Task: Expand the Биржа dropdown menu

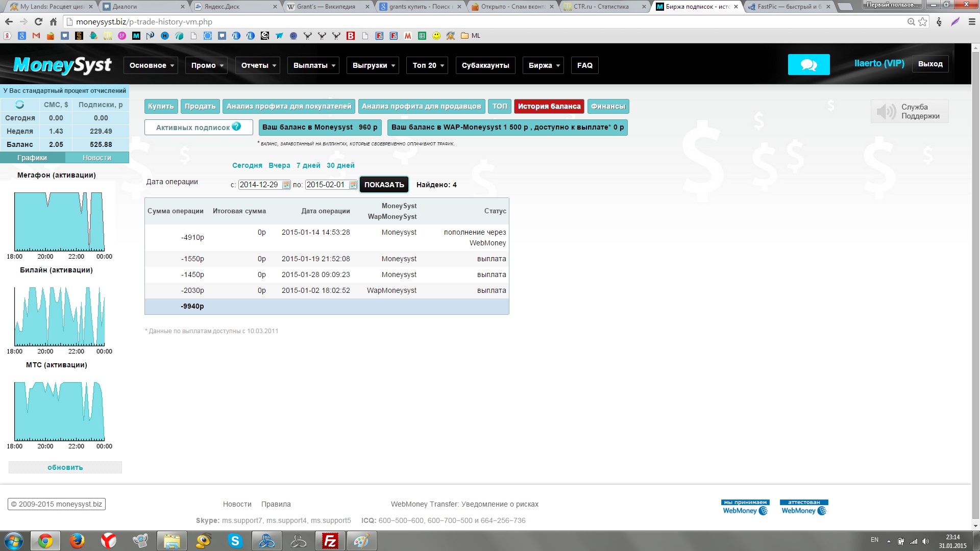Action: click(x=543, y=65)
